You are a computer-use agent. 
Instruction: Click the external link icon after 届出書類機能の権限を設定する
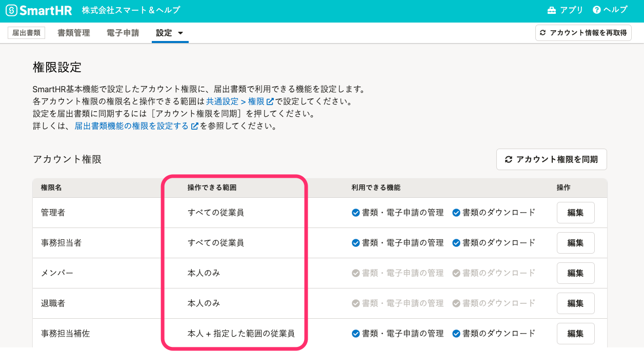point(194,126)
